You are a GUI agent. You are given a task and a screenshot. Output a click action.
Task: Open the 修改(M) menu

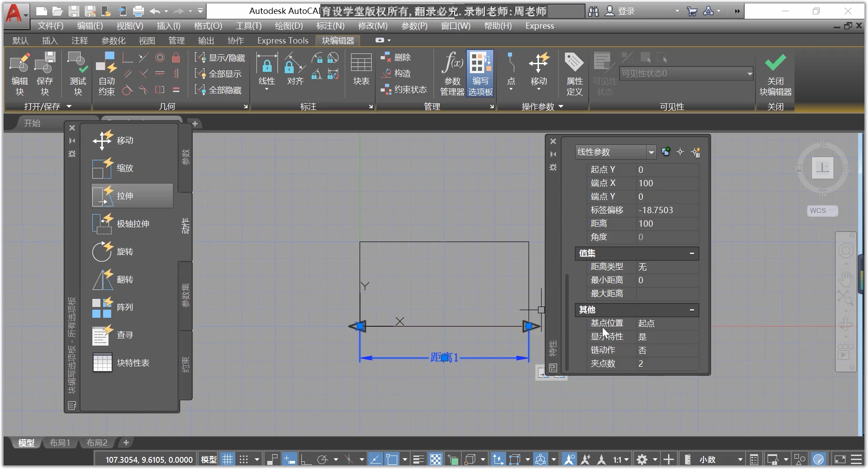(x=373, y=26)
